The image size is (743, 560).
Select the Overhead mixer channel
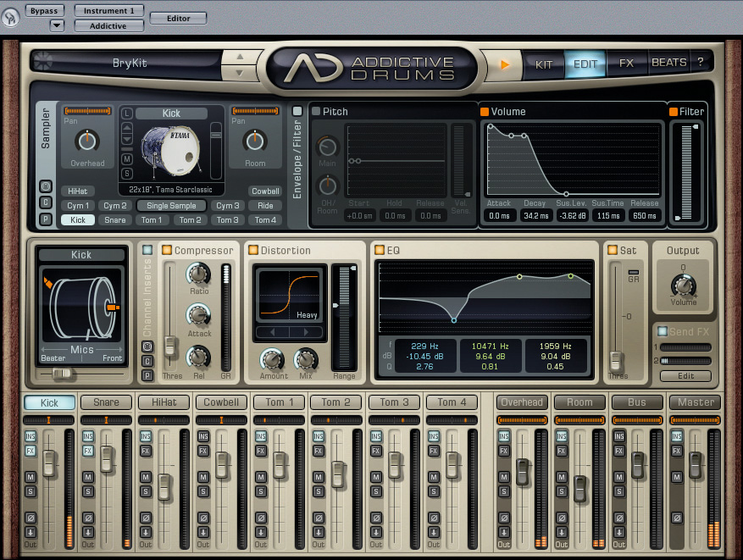tap(522, 402)
